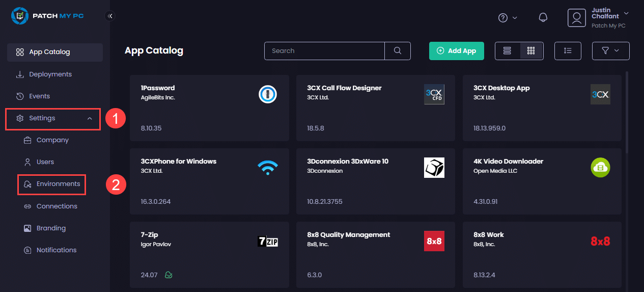Click the 1Password app logo
This screenshot has height=292, width=644.
(x=267, y=94)
